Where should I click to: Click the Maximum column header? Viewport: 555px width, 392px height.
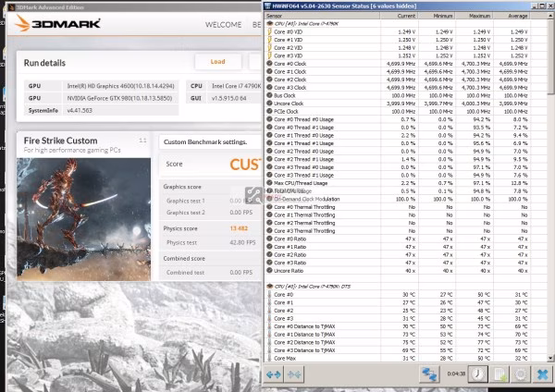pyautogui.click(x=474, y=16)
